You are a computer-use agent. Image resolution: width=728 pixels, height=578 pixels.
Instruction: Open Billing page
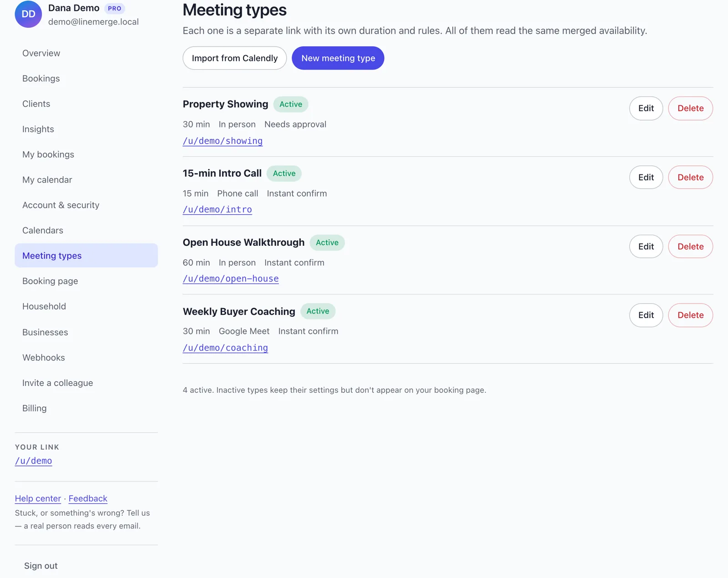click(86, 408)
